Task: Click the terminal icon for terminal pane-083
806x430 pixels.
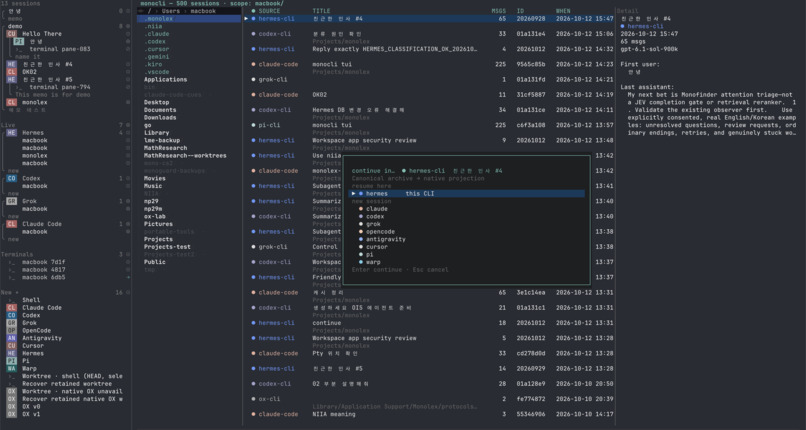Action: pyautogui.click(x=19, y=49)
